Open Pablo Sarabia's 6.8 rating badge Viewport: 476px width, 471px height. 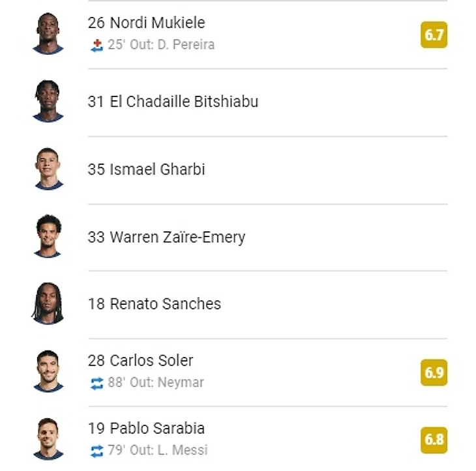(434, 440)
